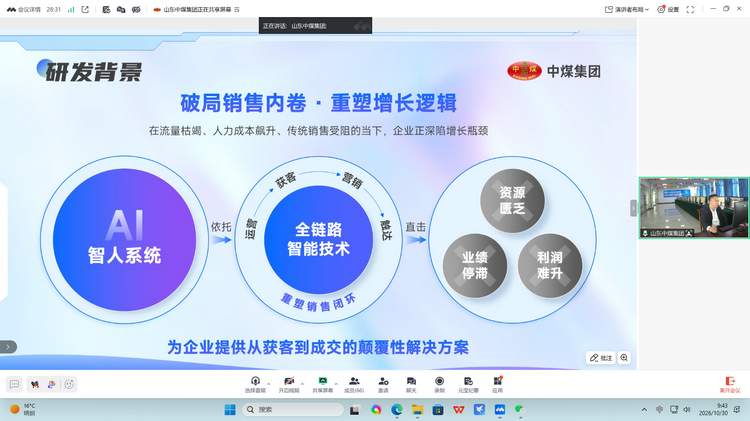Show hidden system tray icons
Screen dimensions: 750x421
[x=644, y=410]
